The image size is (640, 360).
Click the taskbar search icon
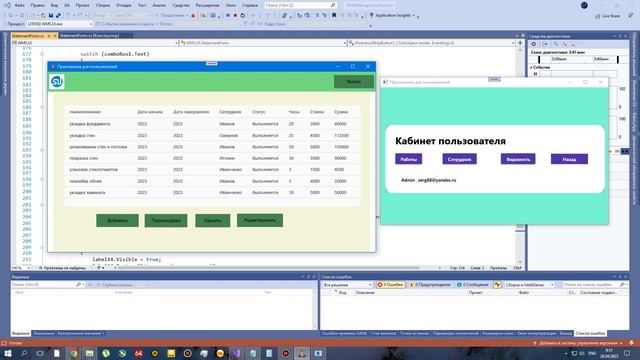point(24,353)
